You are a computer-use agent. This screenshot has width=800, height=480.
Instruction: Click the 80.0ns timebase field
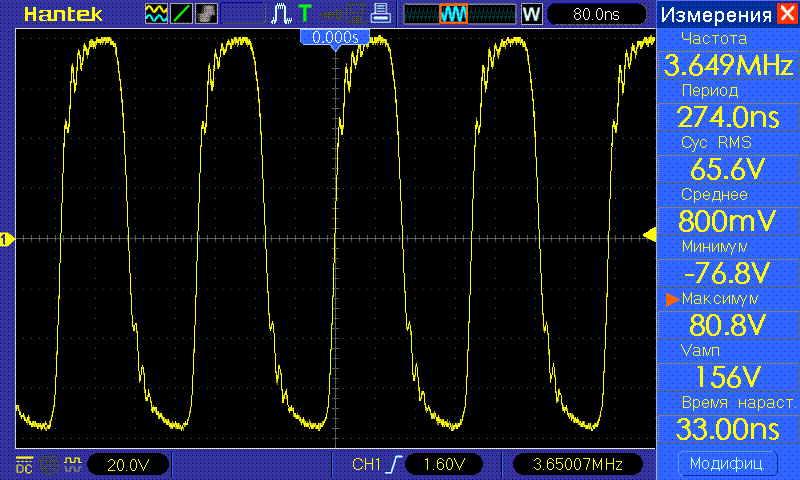pos(595,14)
